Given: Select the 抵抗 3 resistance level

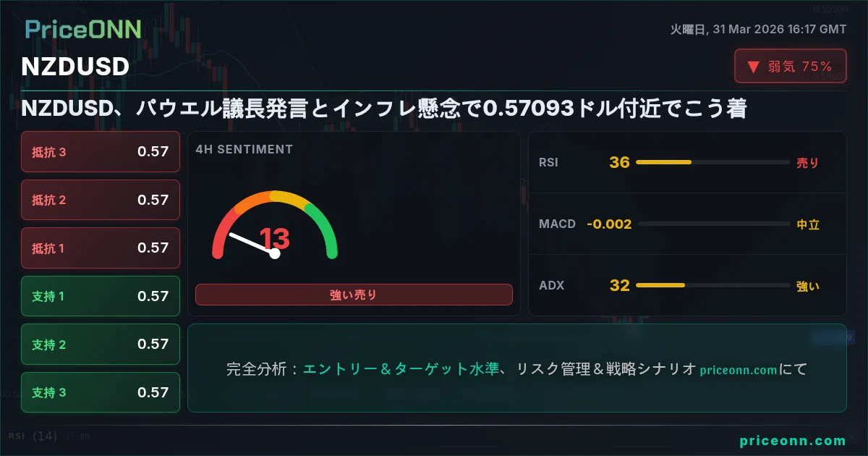Looking at the screenshot, I should click(101, 152).
